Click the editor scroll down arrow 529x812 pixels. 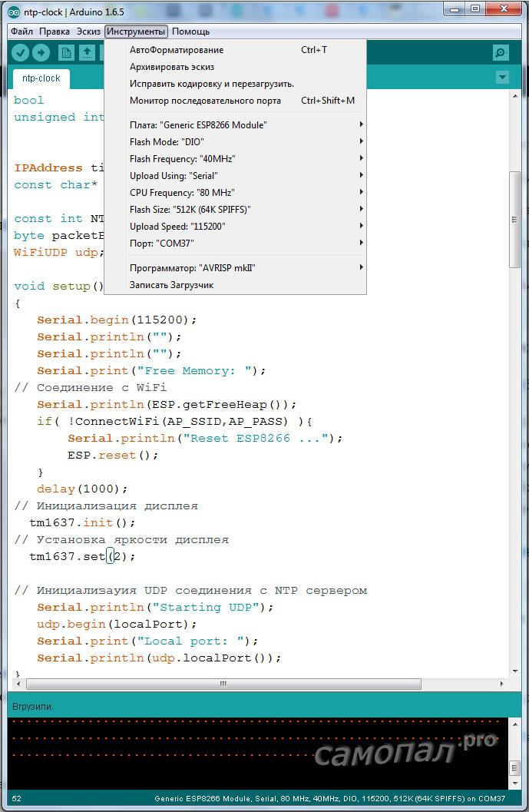pos(515,671)
